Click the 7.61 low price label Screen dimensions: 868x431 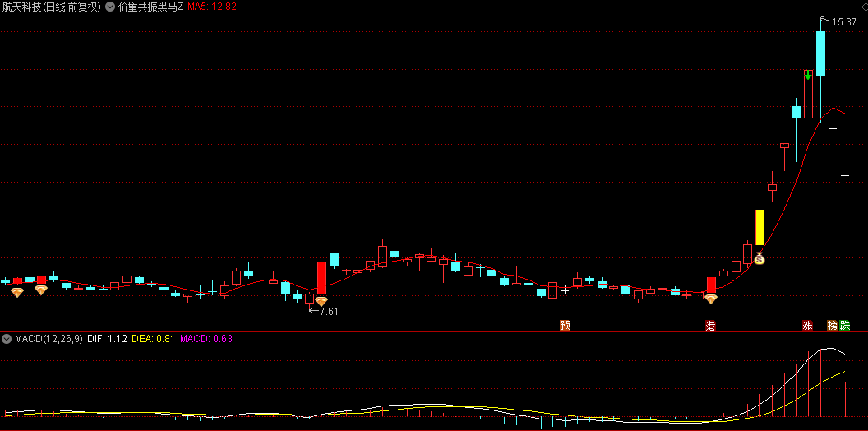(x=329, y=312)
